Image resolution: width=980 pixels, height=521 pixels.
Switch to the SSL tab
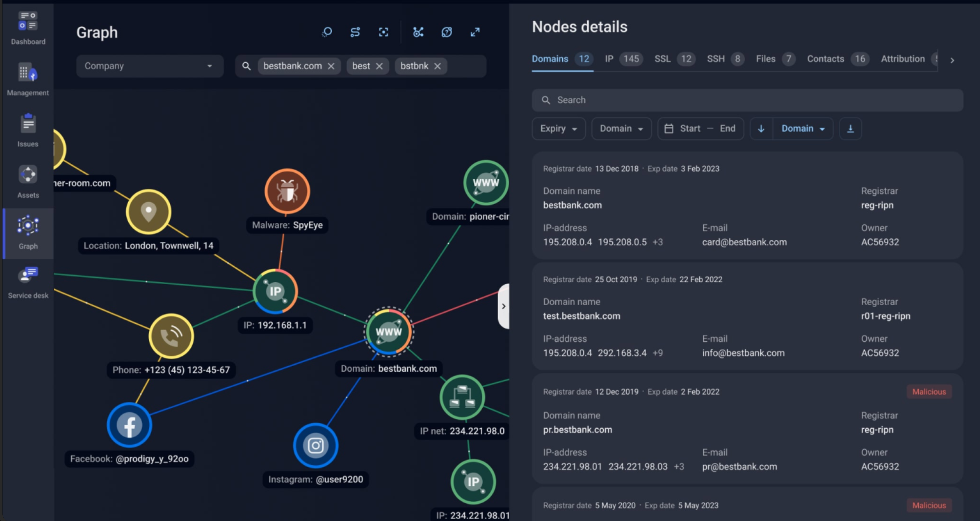pyautogui.click(x=662, y=59)
